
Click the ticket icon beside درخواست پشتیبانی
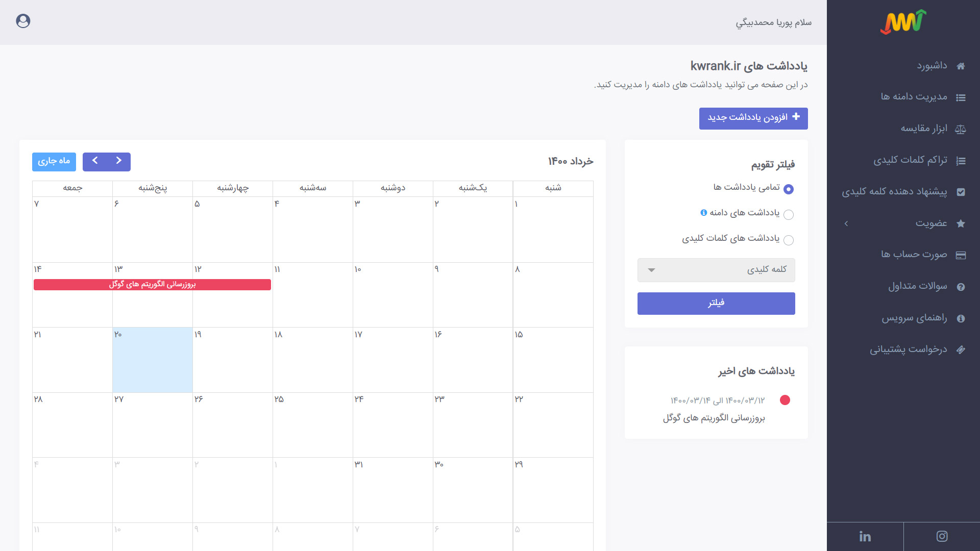click(x=961, y=350)
